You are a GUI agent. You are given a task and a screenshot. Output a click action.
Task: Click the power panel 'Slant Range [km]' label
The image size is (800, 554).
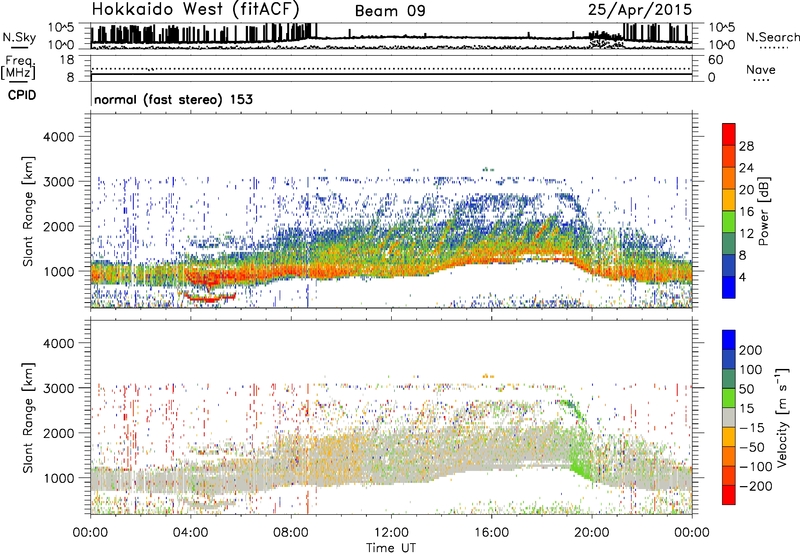(x=28, y=211)
